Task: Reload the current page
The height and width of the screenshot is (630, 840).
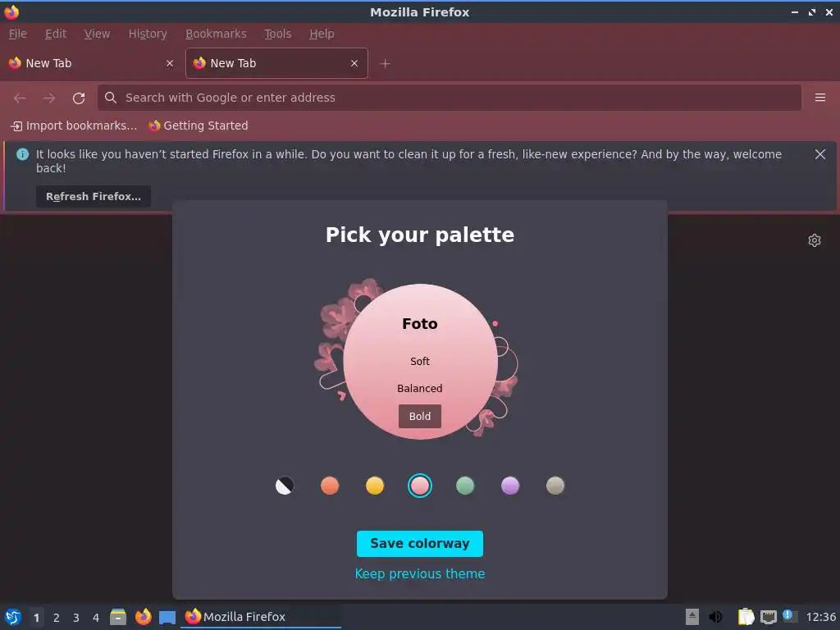Action: coord(79,98)
